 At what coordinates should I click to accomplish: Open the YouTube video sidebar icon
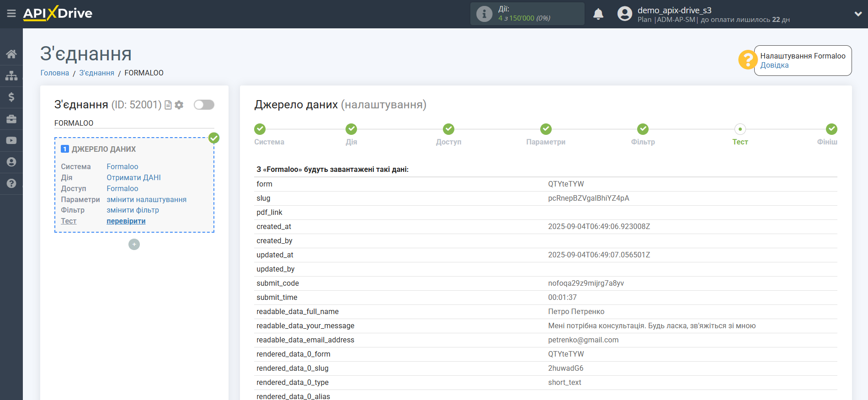tap(11, 140)
